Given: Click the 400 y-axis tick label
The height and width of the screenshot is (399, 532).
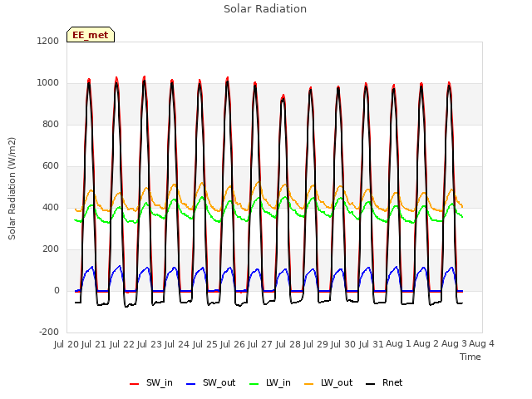Looking at the screenshot, I should (51, 207).
